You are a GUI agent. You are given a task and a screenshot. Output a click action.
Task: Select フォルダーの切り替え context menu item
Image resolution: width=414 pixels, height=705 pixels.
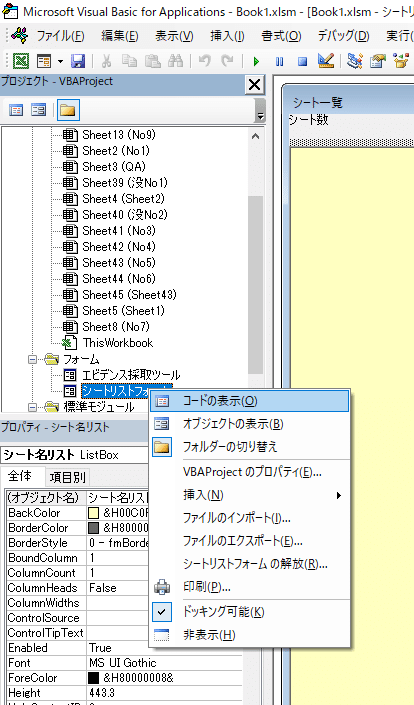coord(249,447)
